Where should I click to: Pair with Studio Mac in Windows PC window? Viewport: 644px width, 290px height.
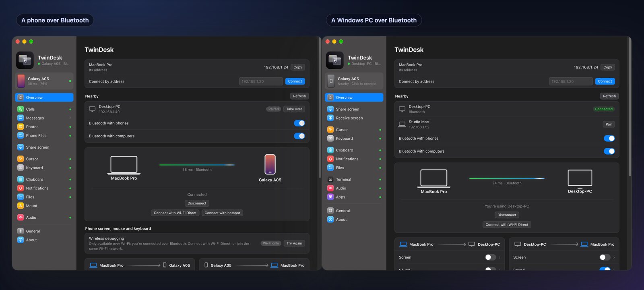609,124
